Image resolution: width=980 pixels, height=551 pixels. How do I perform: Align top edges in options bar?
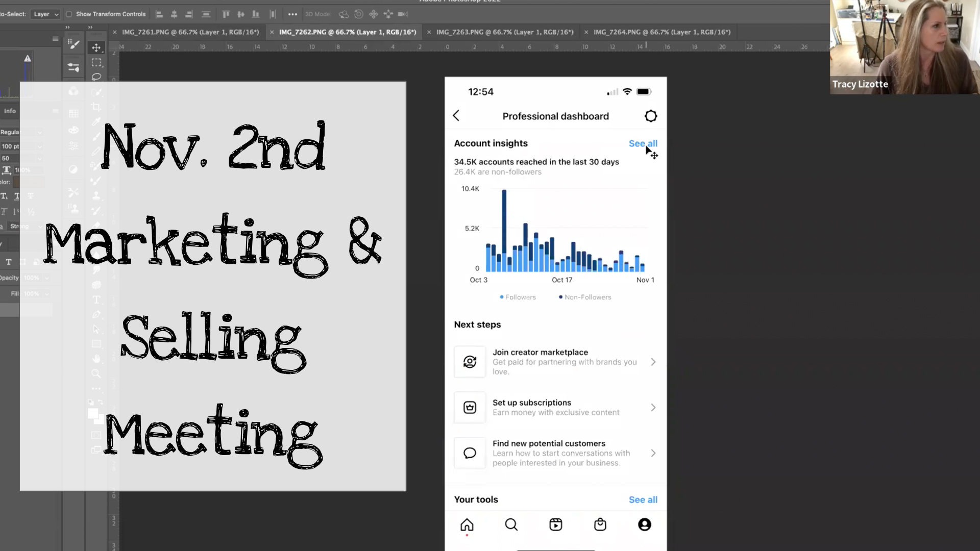(226, 14)
